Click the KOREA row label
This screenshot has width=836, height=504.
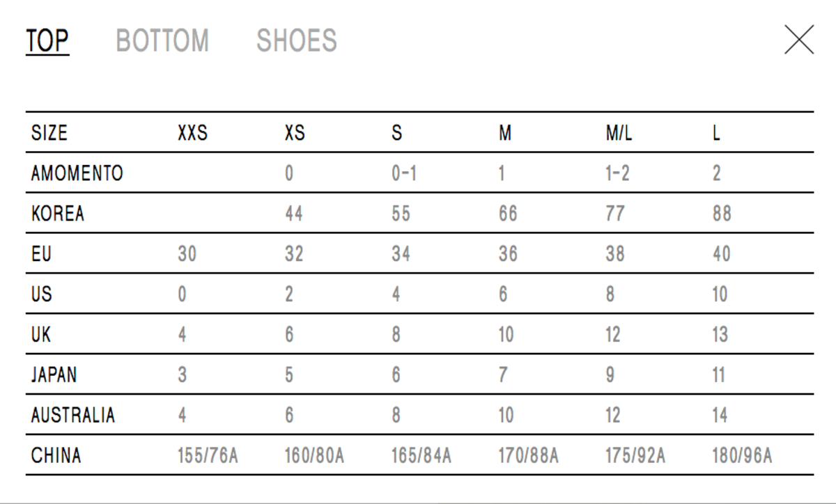(x=58, y=214)
